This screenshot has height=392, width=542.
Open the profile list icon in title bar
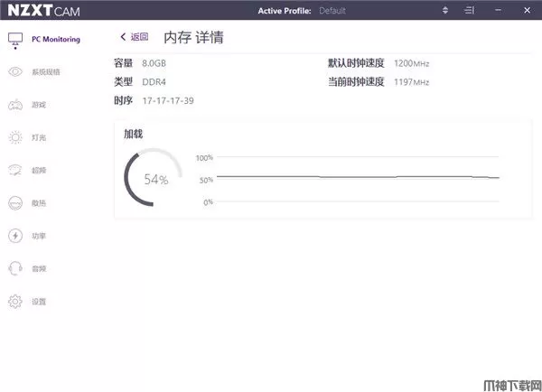(470, 10)
